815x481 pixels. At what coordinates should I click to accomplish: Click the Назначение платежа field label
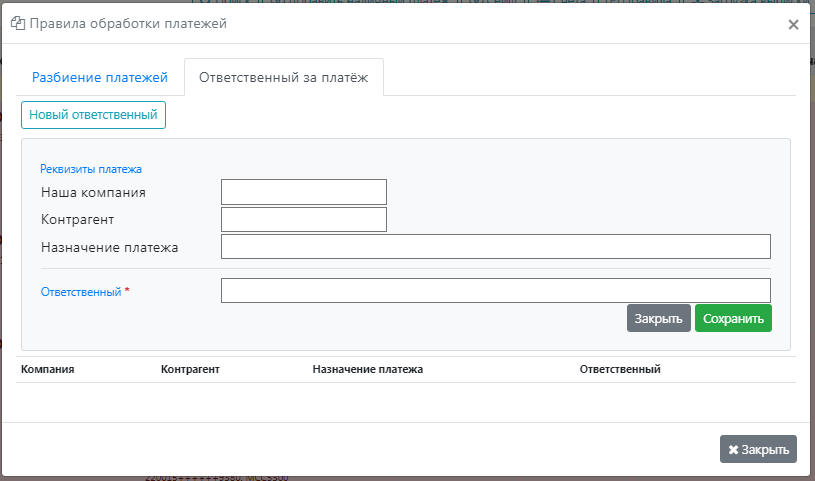pos(110,248)
